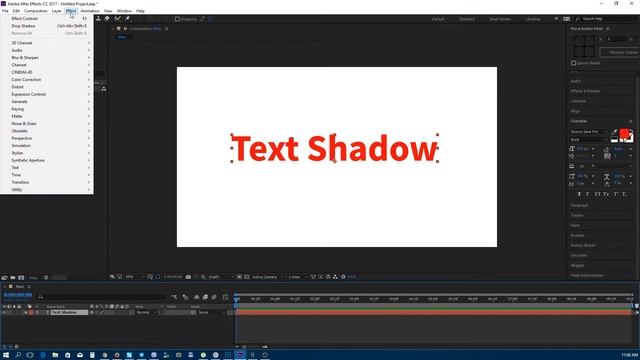Click the timeline zoom slider handle
The height and width of the screenshot is (360, 640).
(x=244, y=347)
